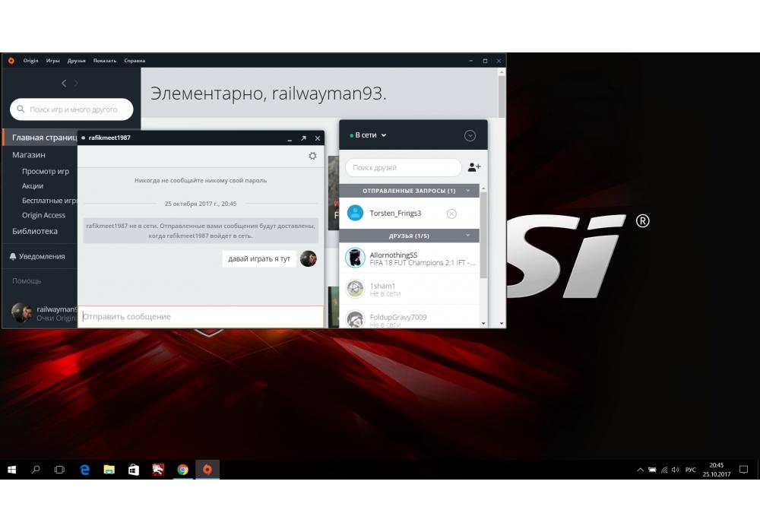Expand the friends panel options circle
The width and height of the screenshot is (760, 532).
pos(470,135)
